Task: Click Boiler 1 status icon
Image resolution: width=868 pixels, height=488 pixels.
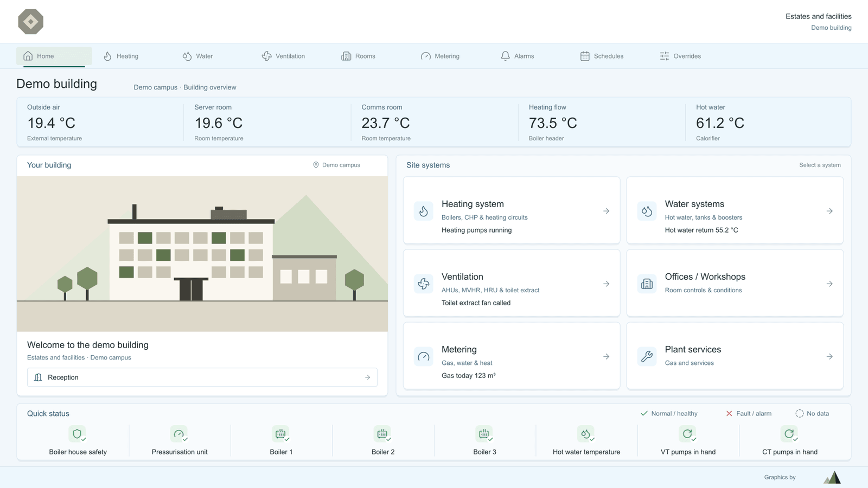Action: point(281,434)
